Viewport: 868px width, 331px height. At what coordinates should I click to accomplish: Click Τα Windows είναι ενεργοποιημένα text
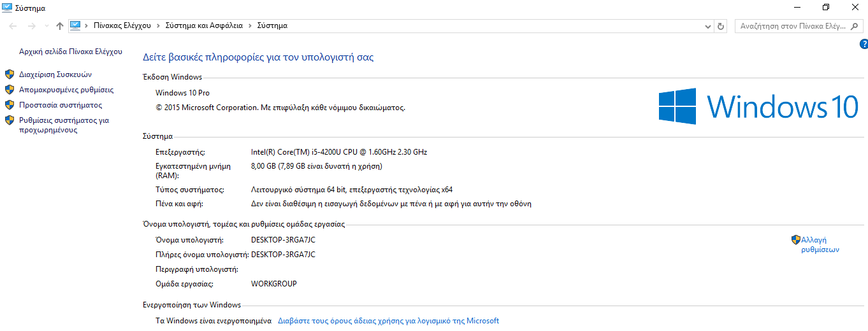tap(213, 321)
